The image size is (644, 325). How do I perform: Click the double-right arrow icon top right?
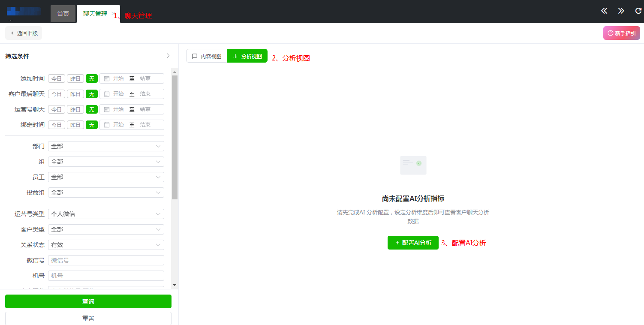tap(621, 11)
